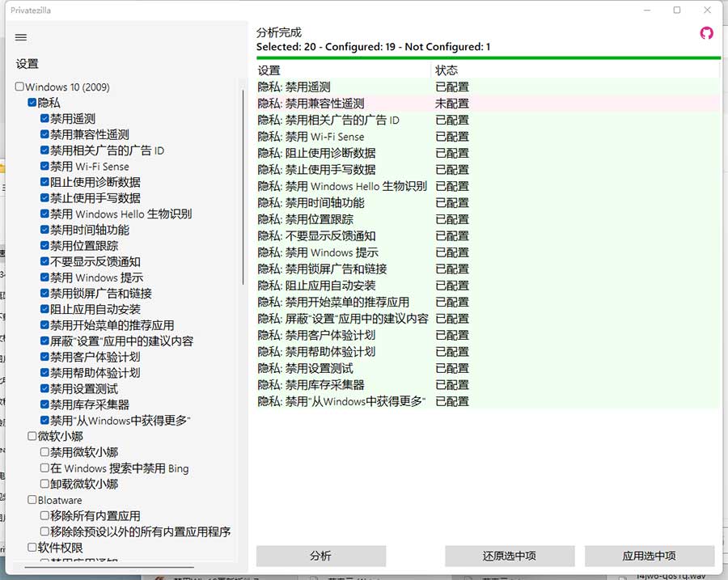
Task: Select result row 隐私: 禁用"从Windows中获得更多"
Action: click(x=488, y=401)
